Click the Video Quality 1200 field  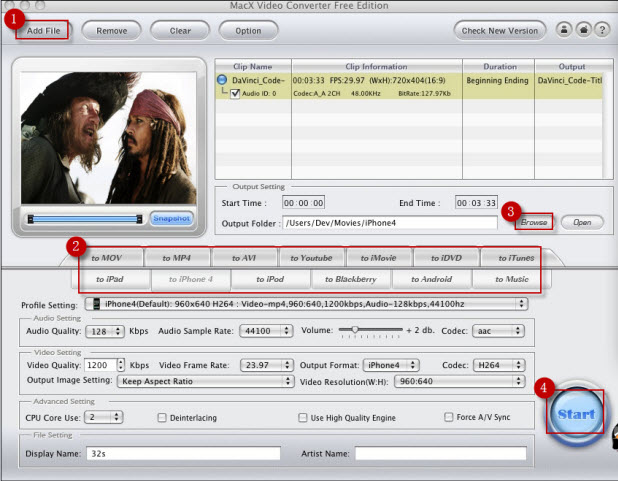[x=101, y=365]
